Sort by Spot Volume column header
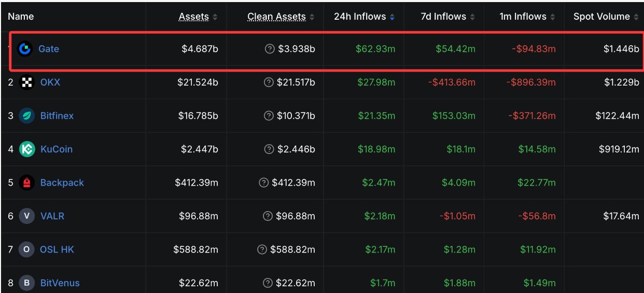Image resolution: width=644 pixels, height=293 pixels. tap(606, 17)
